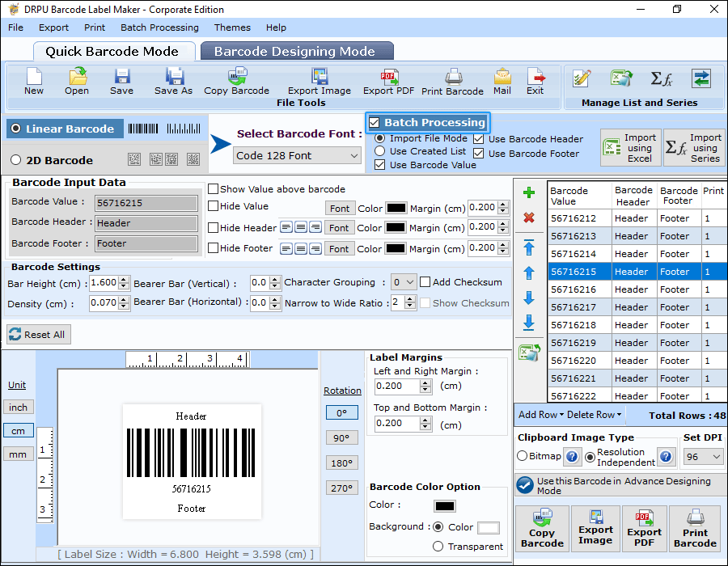Click Export Image in File Tools toolbar
728x566 pixels.
coord(320,82)
